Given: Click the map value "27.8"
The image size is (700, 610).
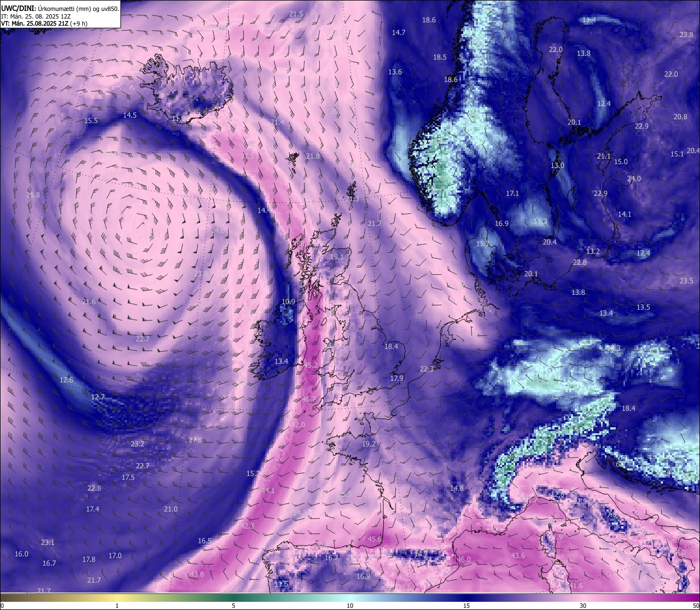Looking at the screenshot, I should 195,440.
